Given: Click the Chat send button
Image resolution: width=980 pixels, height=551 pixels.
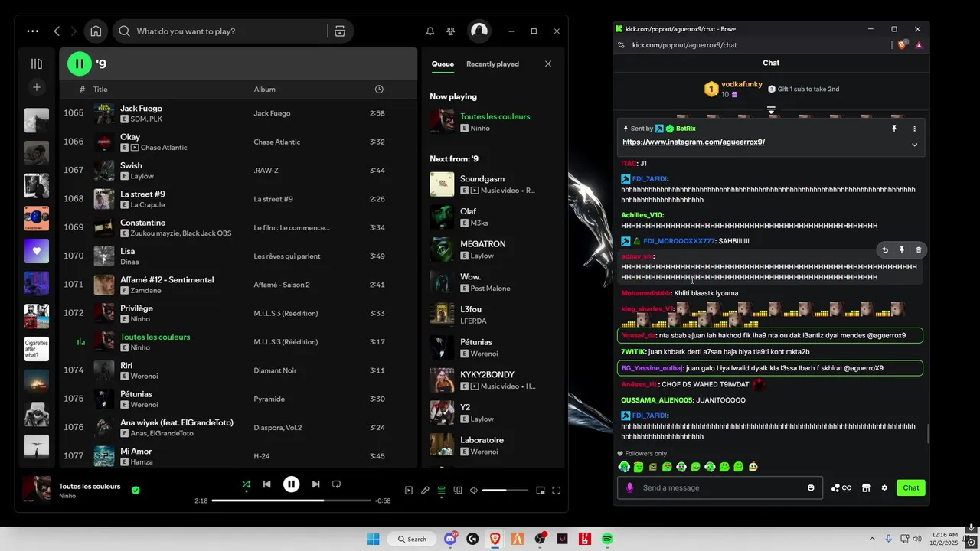Looking at the screenshot, I should click(911, 487).
